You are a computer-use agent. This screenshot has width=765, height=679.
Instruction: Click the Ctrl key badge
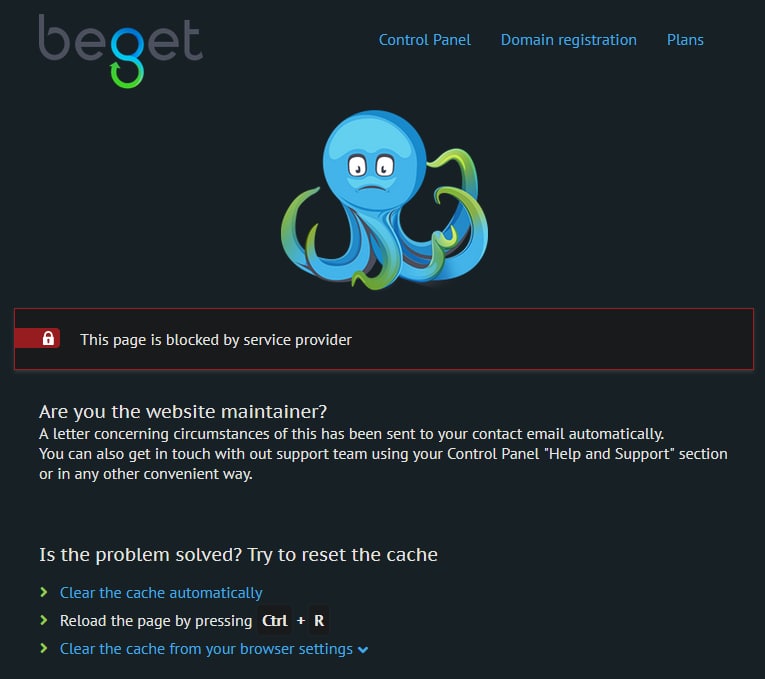(274, 620)
